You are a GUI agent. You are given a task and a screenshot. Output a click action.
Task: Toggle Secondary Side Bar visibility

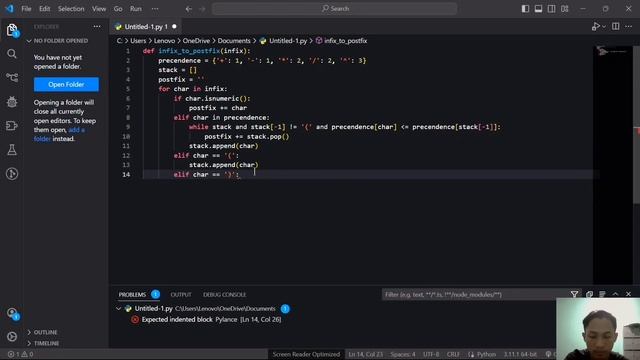[x=551, y=9]
